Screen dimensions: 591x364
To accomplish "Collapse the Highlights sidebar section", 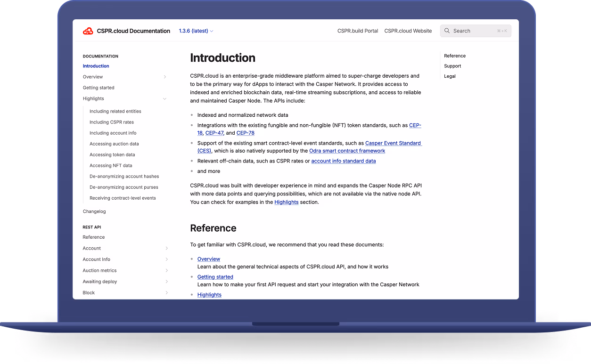I will click(x=165, y=99).
